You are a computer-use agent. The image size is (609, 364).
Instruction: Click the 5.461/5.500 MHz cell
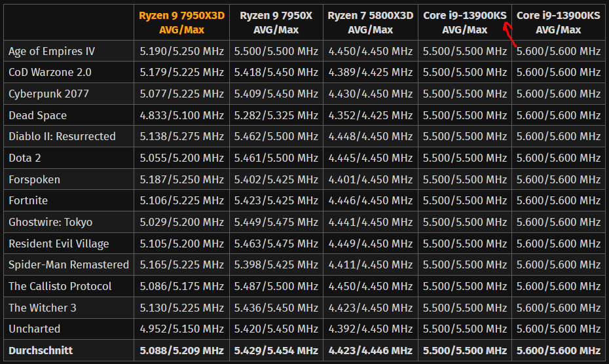pos(276,158)
